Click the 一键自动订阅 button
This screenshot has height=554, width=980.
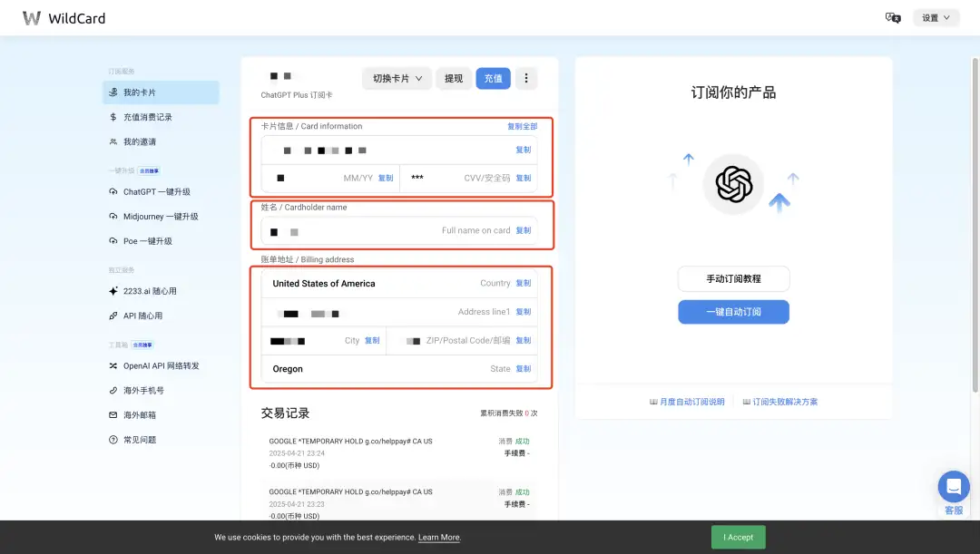pyautogui.click(x=734, y=312)
